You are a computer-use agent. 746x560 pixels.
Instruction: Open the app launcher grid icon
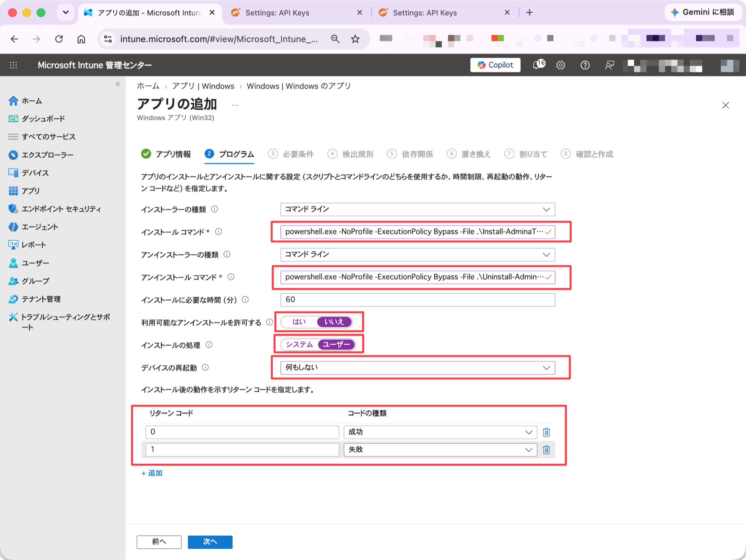point(14,65)
